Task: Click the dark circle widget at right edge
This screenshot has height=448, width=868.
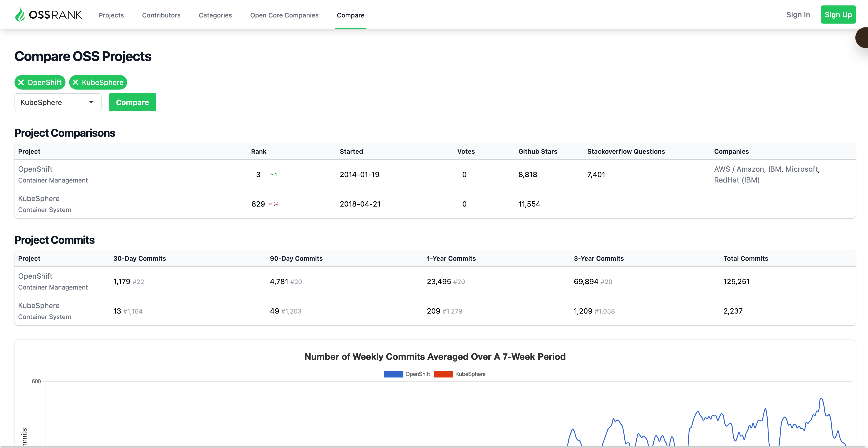Action: tap(862, 38)
